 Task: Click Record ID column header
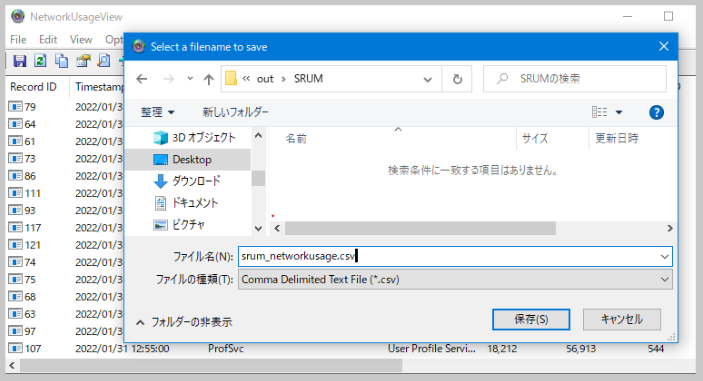33,87
